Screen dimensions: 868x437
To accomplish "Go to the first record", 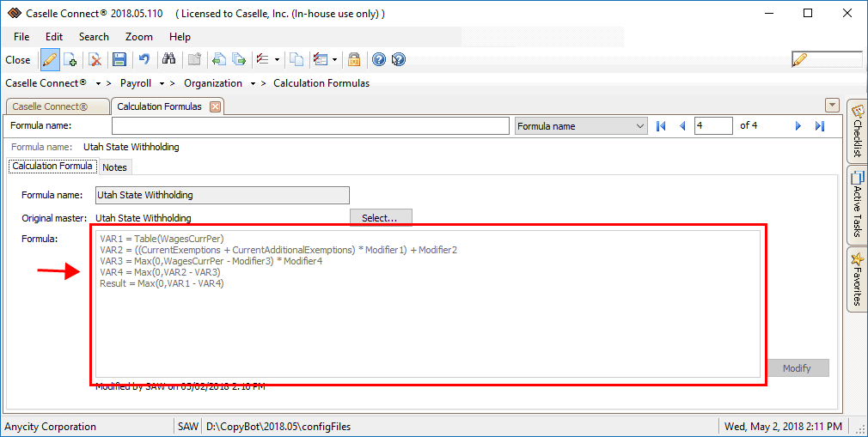I will coord(661,126).
